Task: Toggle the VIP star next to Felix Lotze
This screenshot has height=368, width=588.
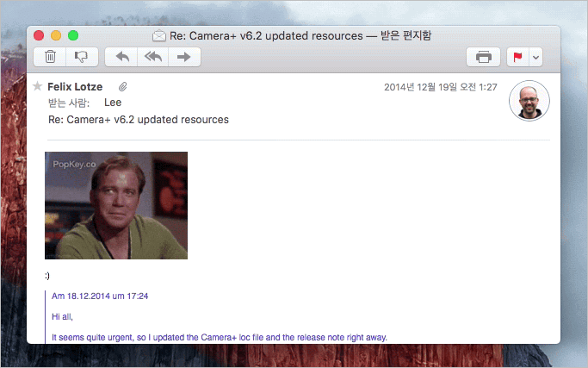Action: tap(38, 86)
